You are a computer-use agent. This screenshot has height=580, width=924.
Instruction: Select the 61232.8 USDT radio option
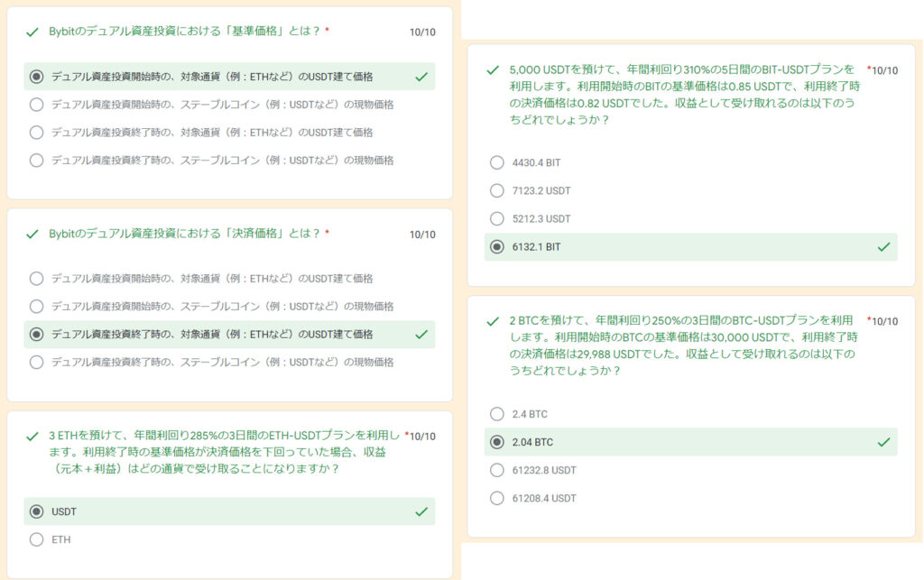497,470
